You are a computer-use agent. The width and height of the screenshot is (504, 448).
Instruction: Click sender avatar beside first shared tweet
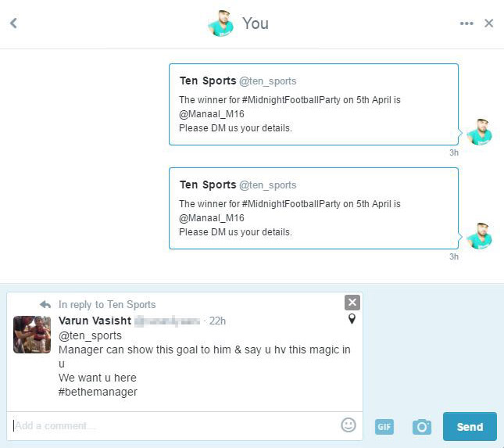click(478, 131)
